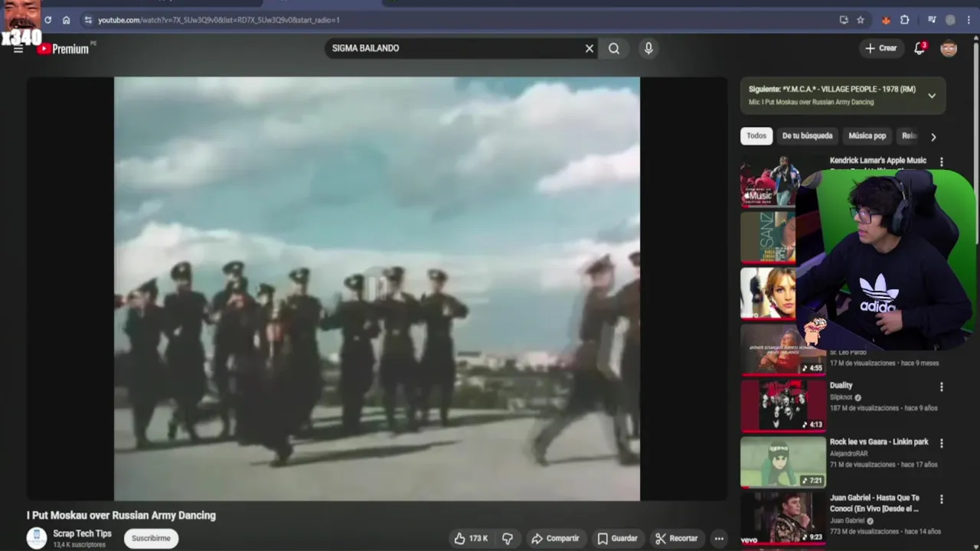Image resolution: width=980 pixels, height=551 pixels.
Task: Save video with Guardar button
Action: click(617, 539)
